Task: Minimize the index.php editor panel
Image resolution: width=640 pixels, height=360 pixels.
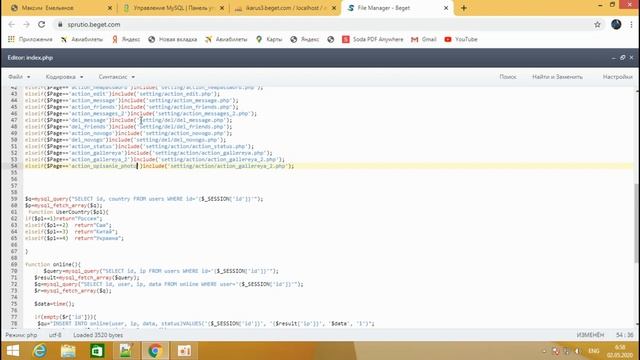Action: (x=613, y=58)
